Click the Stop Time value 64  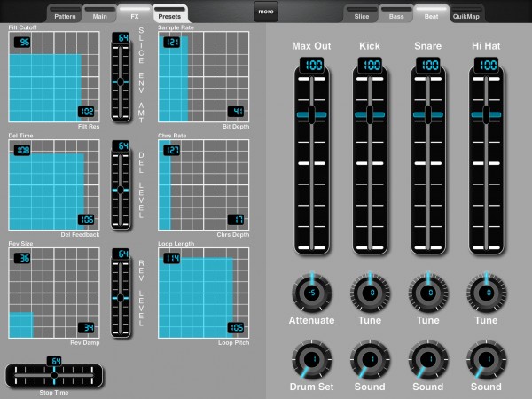pos(54,362)
